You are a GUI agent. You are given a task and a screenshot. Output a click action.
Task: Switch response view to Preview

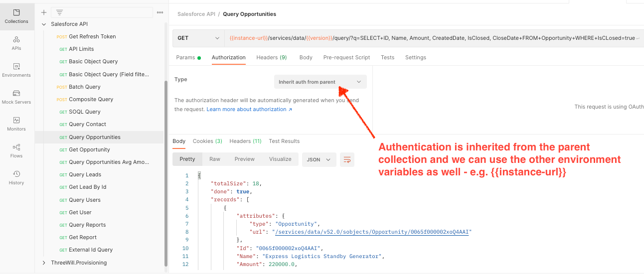pos(245,159)
